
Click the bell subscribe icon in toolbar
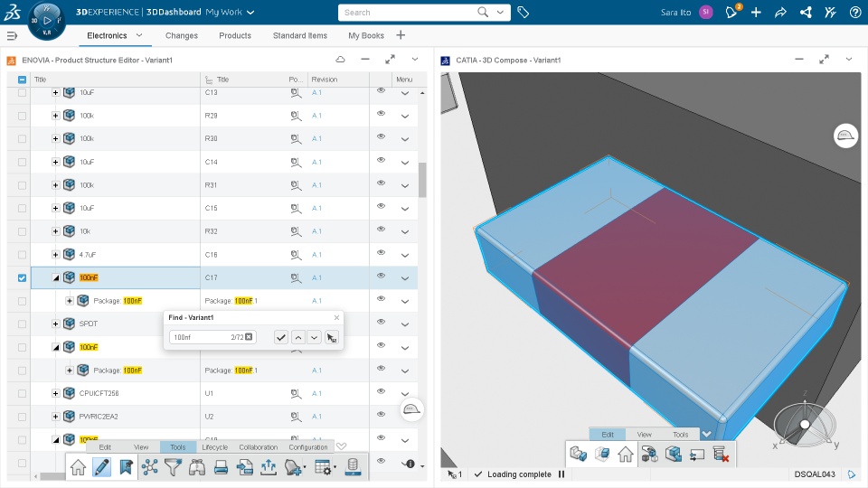pyautogui.click(x=293, y=467)
